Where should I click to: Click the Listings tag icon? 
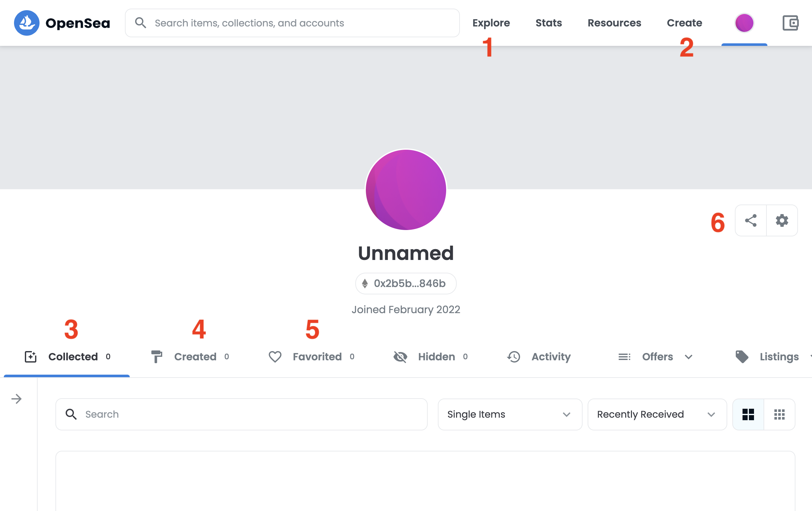[742, 356]
